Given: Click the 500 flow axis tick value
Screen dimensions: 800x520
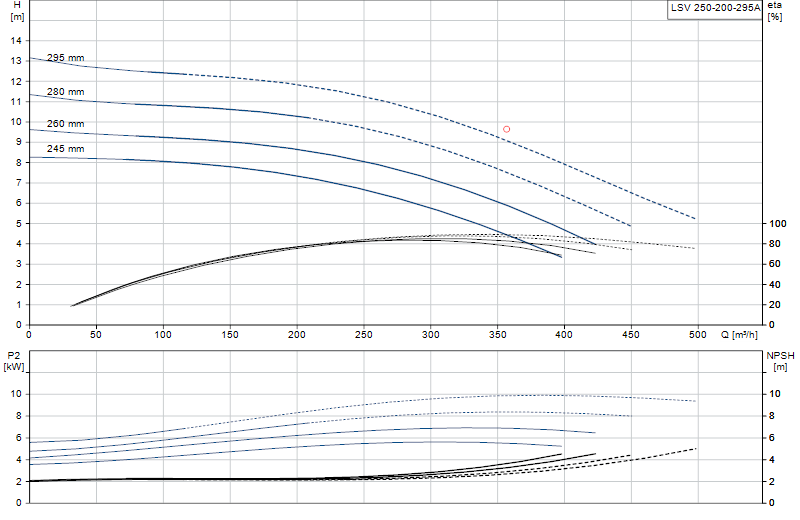Looking at the screenshot, I should point(697,335).
